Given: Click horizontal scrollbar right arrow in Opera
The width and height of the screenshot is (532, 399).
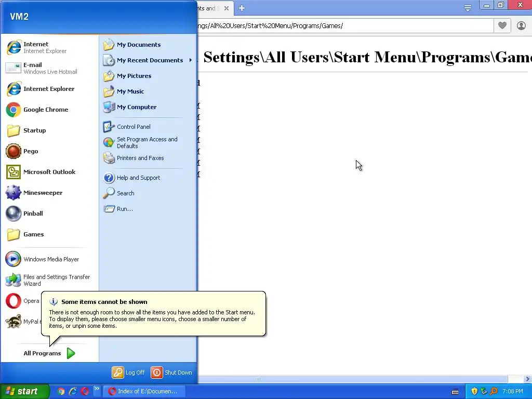Looking at the screenshot, I should pos(528,379).
